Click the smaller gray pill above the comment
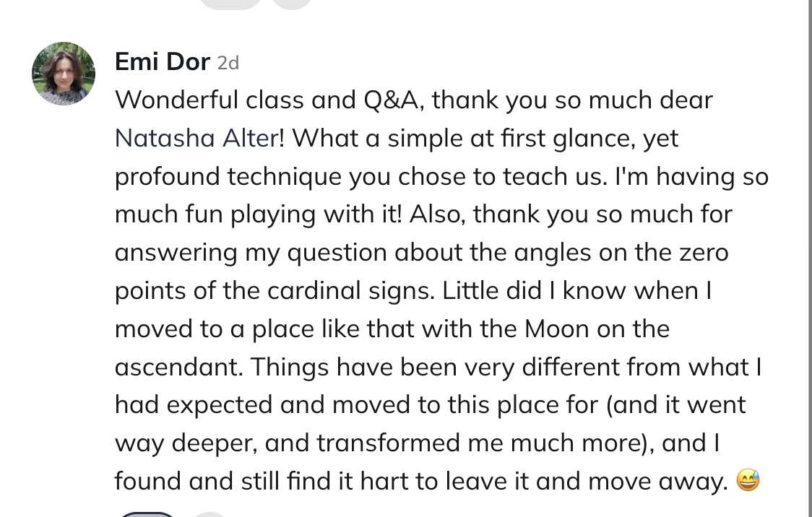This screenshot has height=517, width=812. tap(293, 3)
